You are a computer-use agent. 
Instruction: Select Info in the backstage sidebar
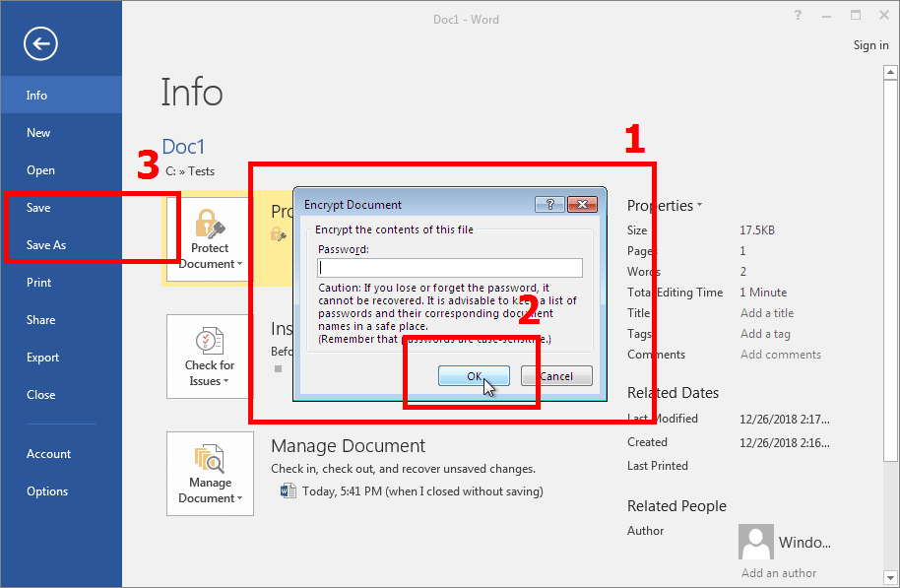61,95
